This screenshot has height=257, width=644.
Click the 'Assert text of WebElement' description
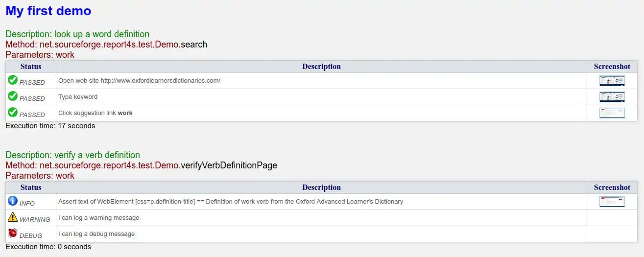pos(231,202)
